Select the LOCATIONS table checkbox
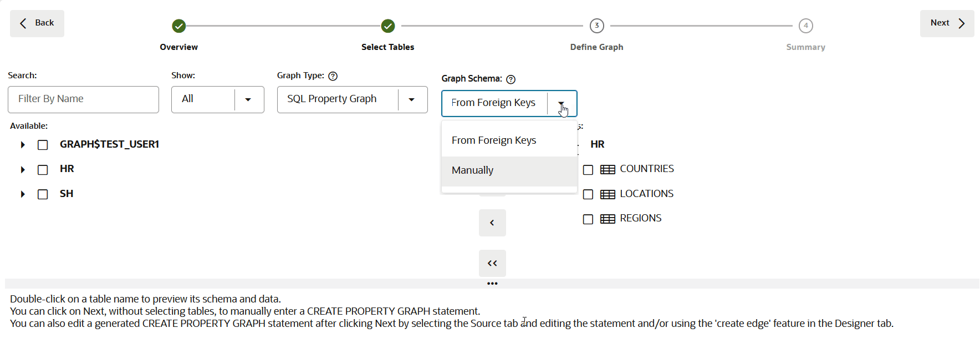 click(588, 194)
